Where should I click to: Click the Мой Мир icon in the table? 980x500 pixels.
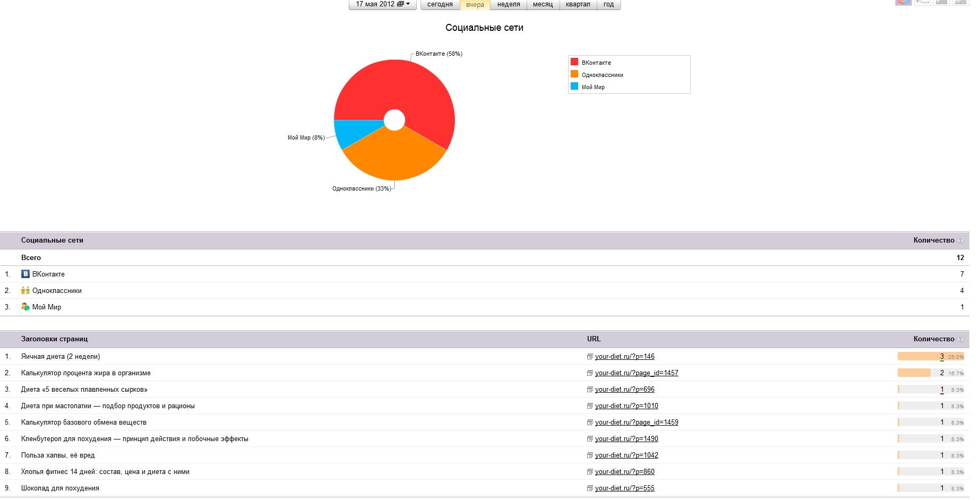[25, 307]
